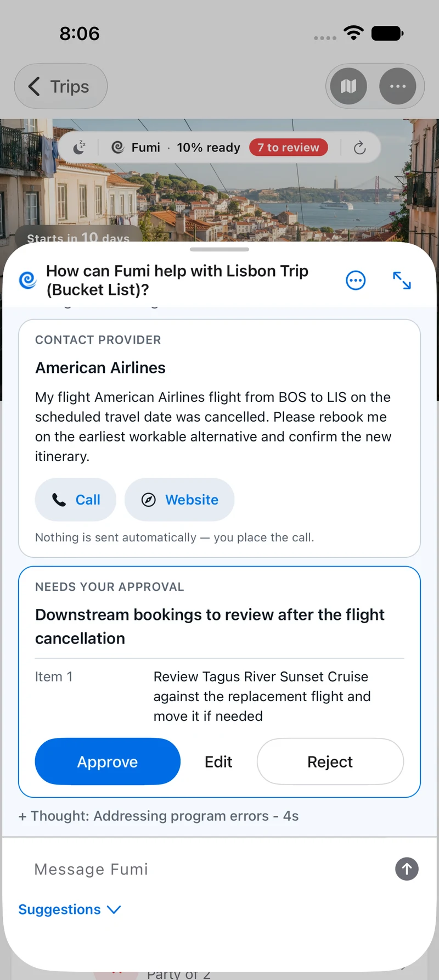Tap the Fumi 10% ready status
Image resolution: width=439 pixels, height=980 pixels.
(x=176, y=147)
